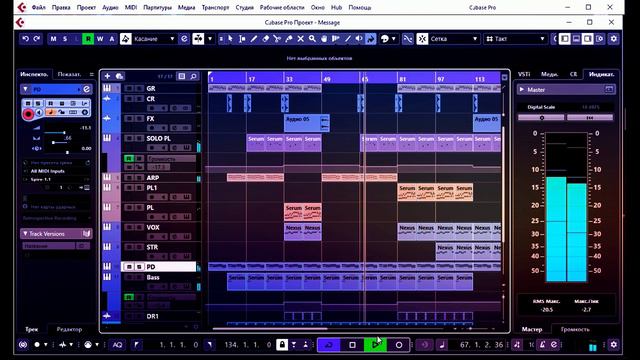Click Аудио 05 clip on FX track
Screen dimensions: 640x360
click(x=307, y=123)
